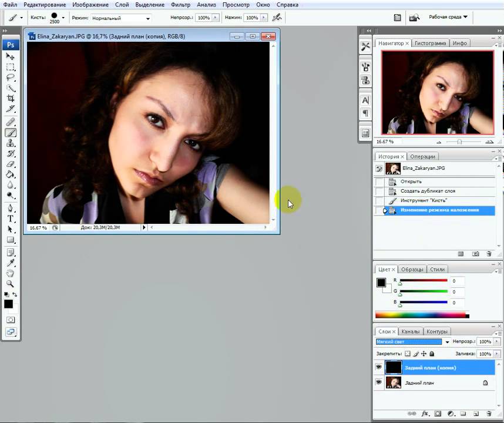Toggle lock transparent pixels in Закрепить
This screenshot has width=504, height=423.
(408, 354)
